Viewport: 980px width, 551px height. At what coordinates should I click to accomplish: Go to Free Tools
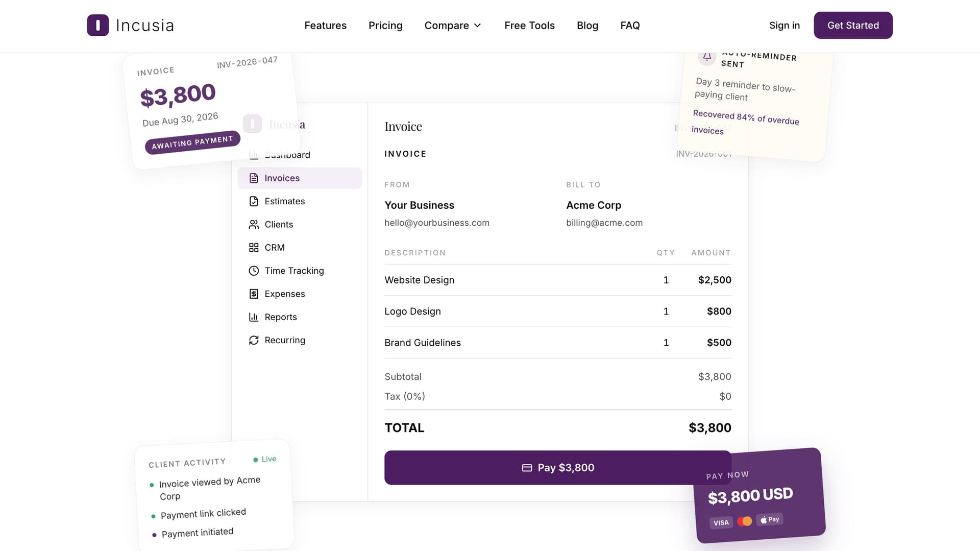pyautogui.click(x=529, y=26)
